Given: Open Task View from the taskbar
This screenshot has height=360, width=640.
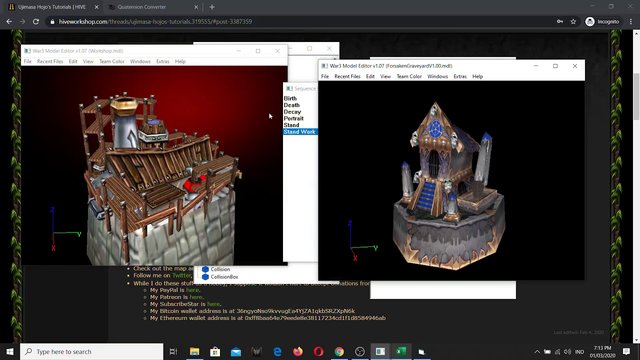Looking at the screenshot, I should 173,351.
